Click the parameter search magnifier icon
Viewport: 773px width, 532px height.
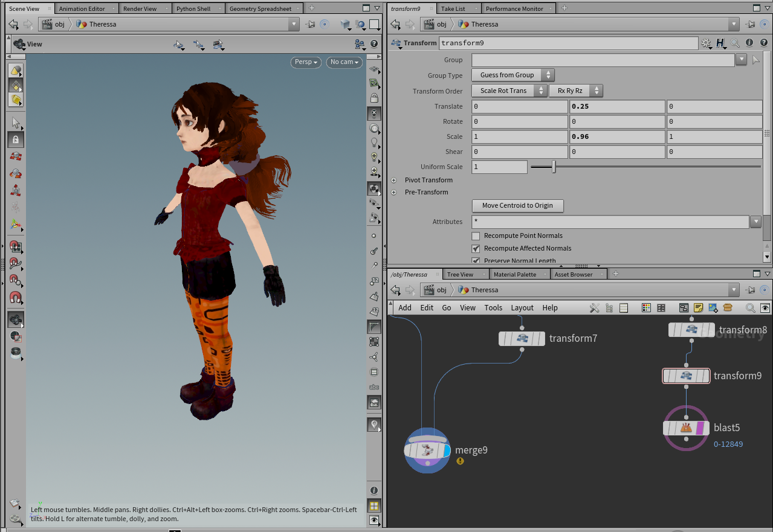click(735, 43)
